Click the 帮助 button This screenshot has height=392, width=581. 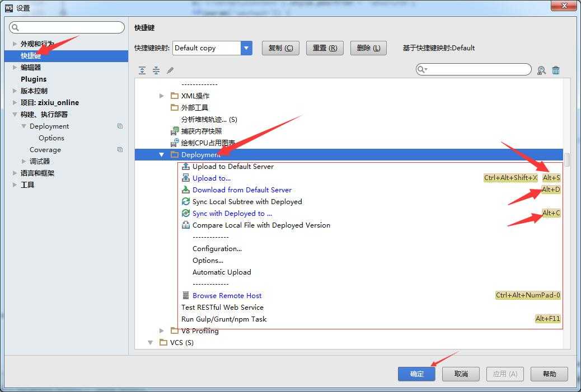[x=549, y=374]
